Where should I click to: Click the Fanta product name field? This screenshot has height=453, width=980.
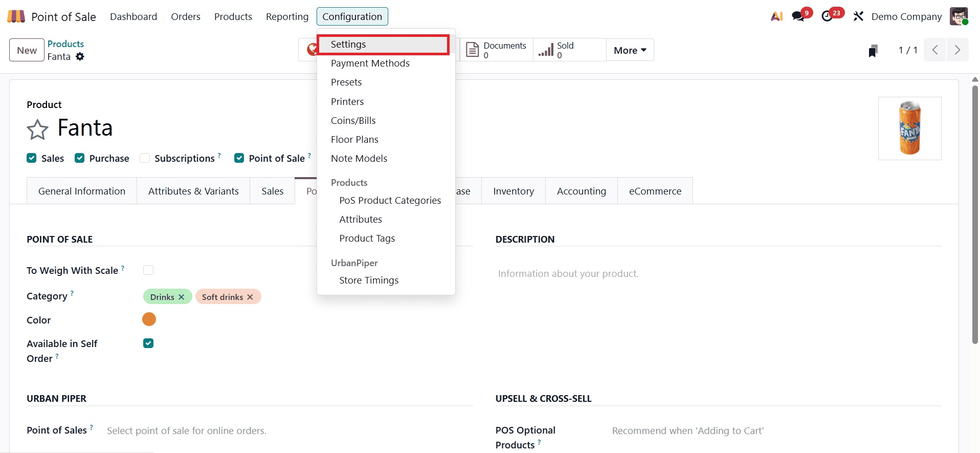tap(85, 128)
